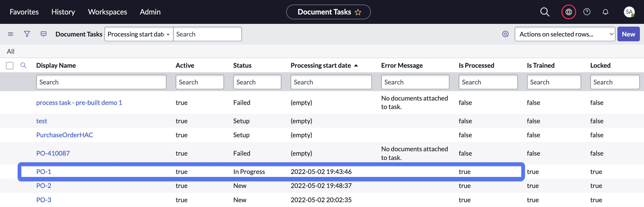644x207 pixels.
Task: Open the SA user avatar menu
Action: tap(629, 12)
